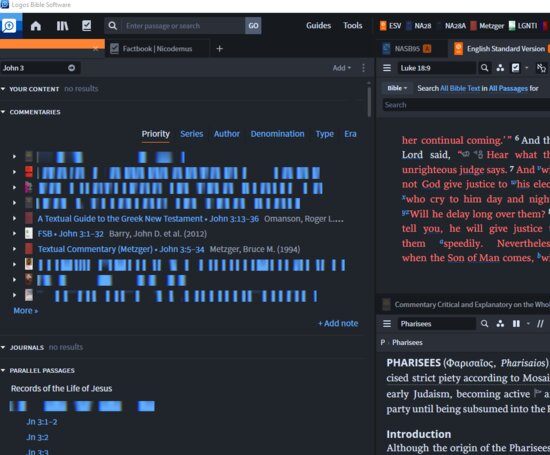Screen dimensions: 550x455
Task: Open the Library books icon
Action: click(62, 26)
